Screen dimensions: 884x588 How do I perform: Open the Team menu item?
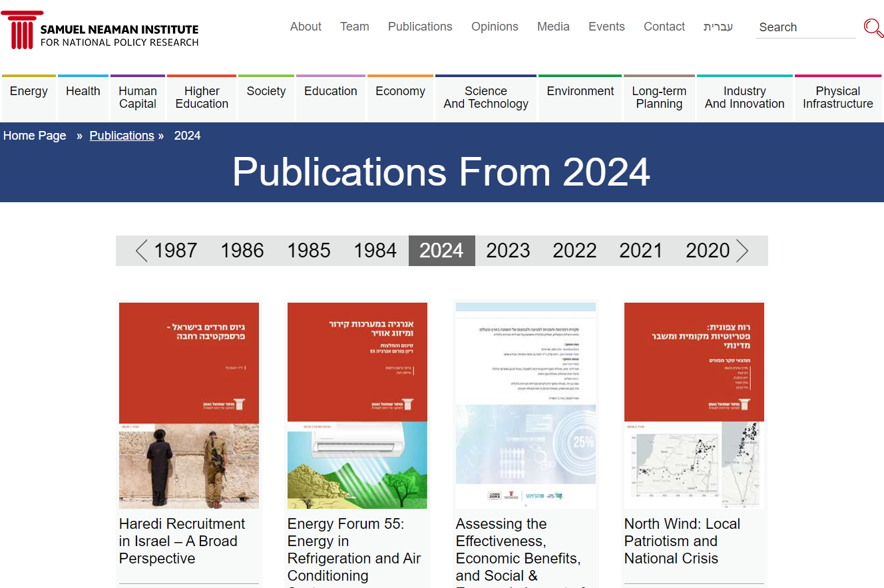354,27
